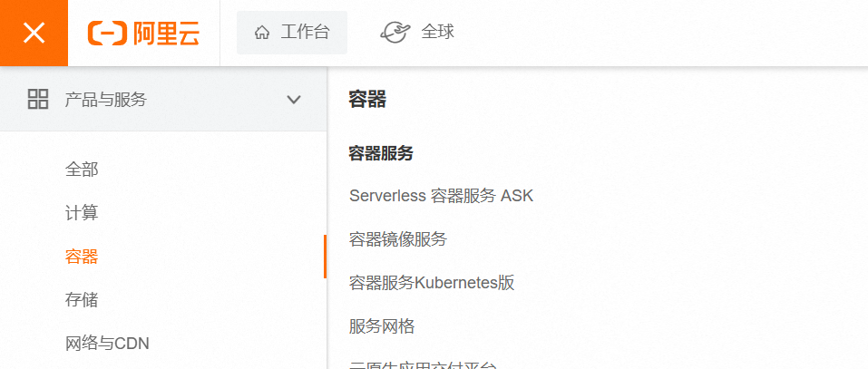The image size is (868, 369).
Task: Click the 容器 panel title heading
Action: (x=367, y=101)
